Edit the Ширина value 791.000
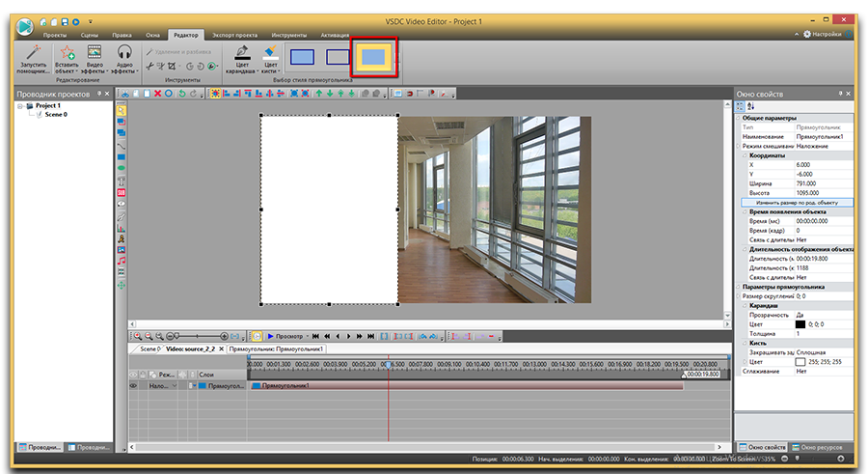Screen dimensions: 868x474 click(x=824, y=183)
